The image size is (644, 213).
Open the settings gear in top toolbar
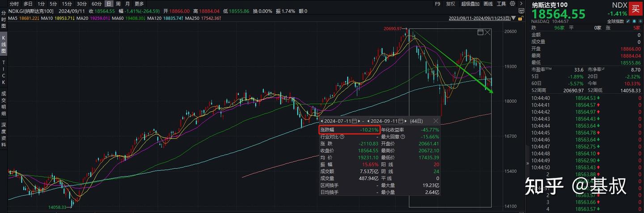pos(513,4)
